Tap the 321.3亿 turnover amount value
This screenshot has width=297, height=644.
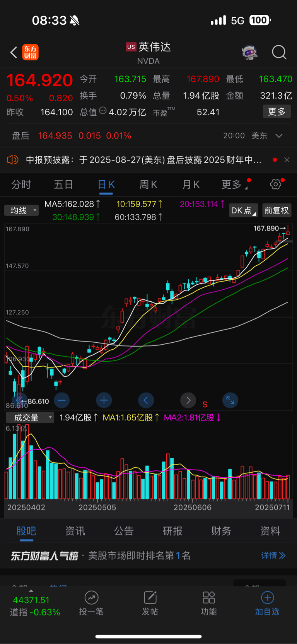click(276, 96)
